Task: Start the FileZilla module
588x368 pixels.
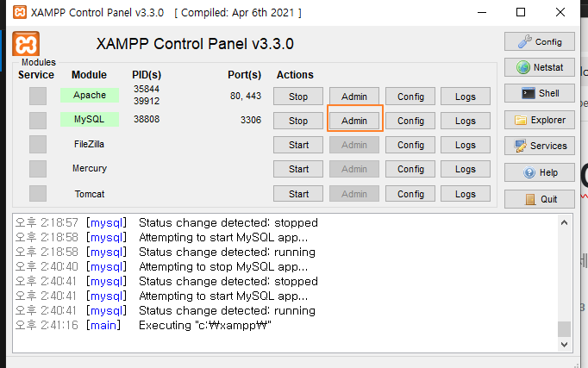Action: (x=298, y=145)
